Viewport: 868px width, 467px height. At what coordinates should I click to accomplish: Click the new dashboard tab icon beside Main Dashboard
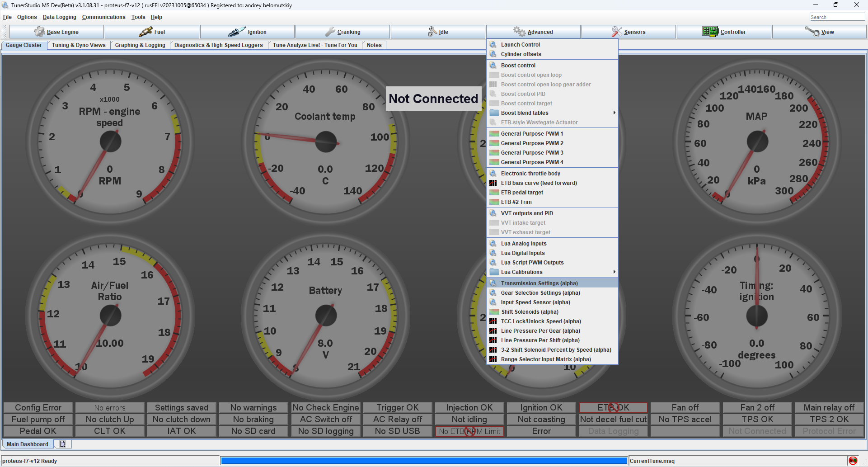coord(63,444)
